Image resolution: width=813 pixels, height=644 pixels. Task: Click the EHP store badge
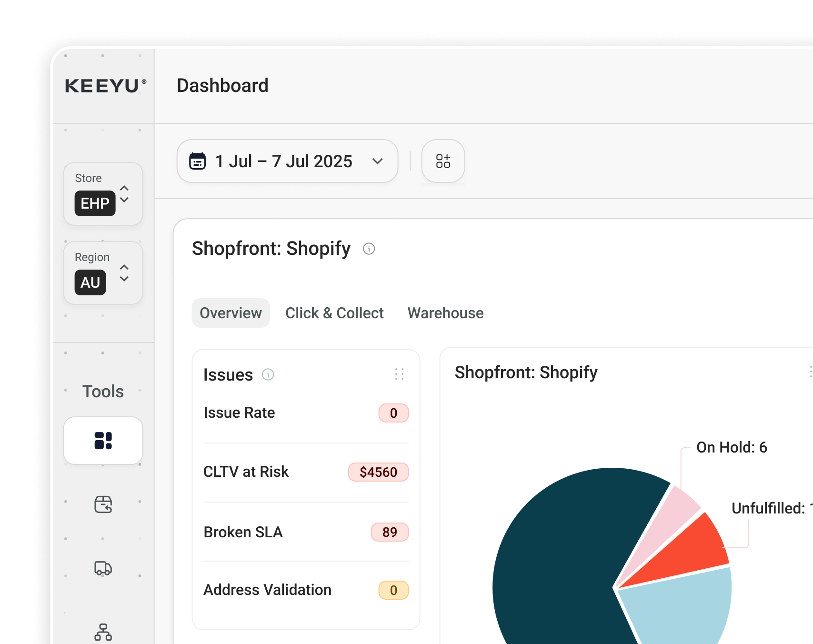tap(95, 203)
